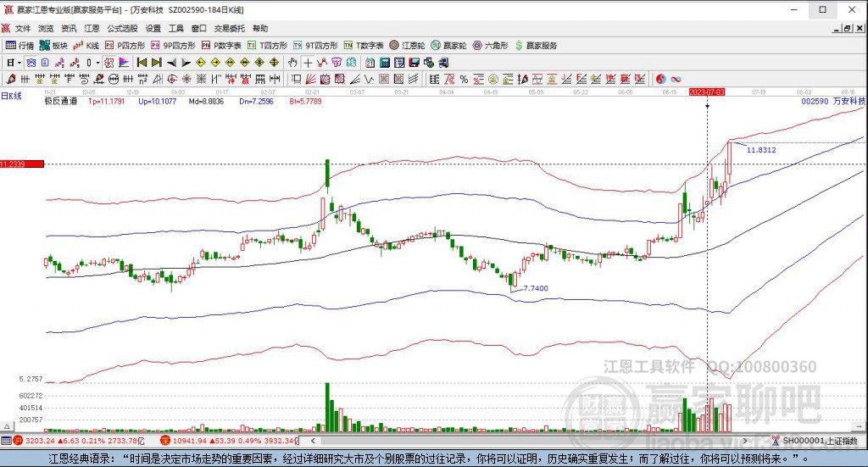Open the P四方形 tool

(125, 46)
